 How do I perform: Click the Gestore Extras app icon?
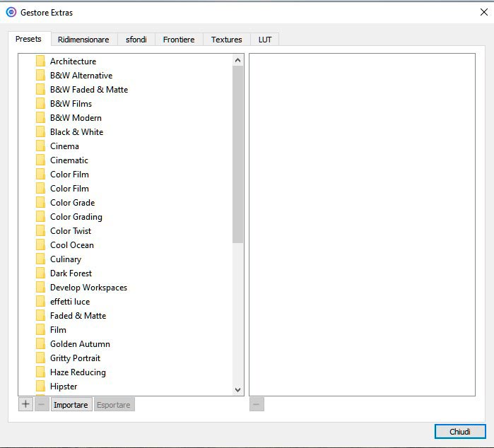coord(11,12)
